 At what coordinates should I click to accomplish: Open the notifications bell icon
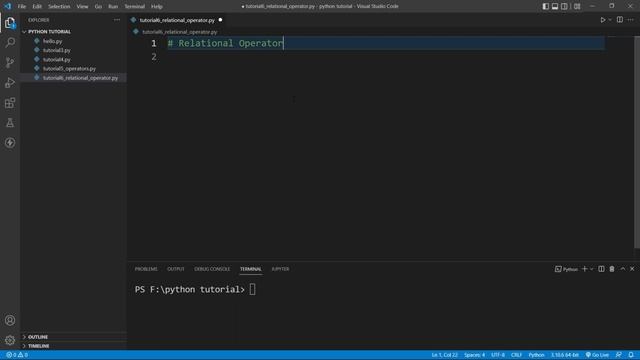point(631,355)
